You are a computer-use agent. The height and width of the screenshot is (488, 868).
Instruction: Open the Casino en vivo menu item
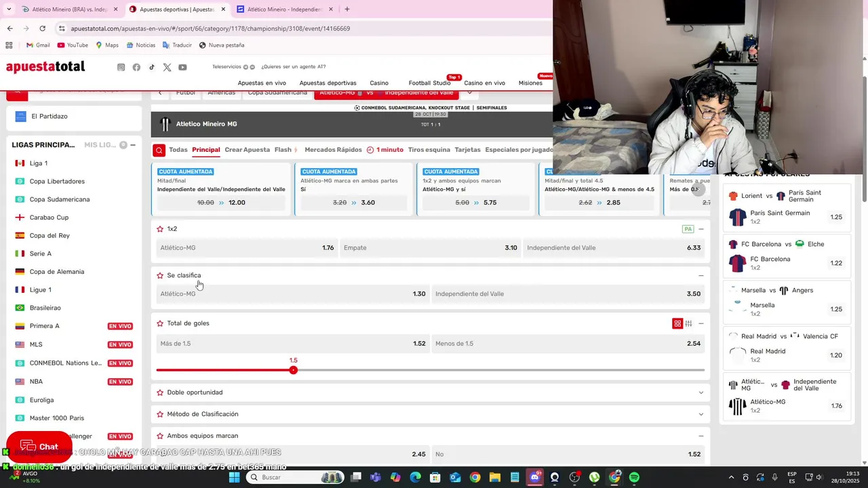click(x=484, y=83)
